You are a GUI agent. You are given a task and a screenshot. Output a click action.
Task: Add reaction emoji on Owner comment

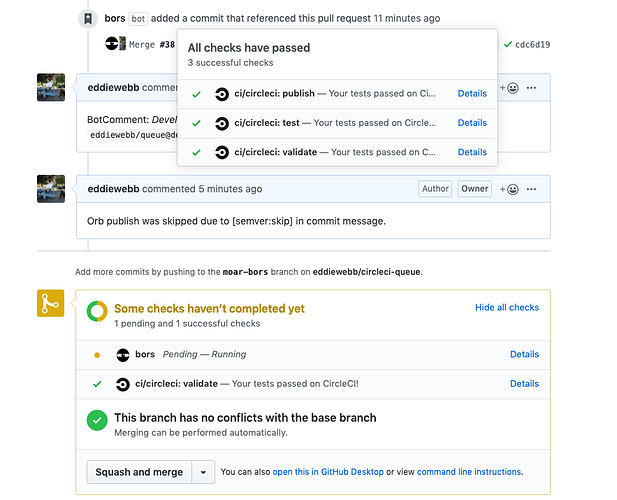[x=508, y=189]
